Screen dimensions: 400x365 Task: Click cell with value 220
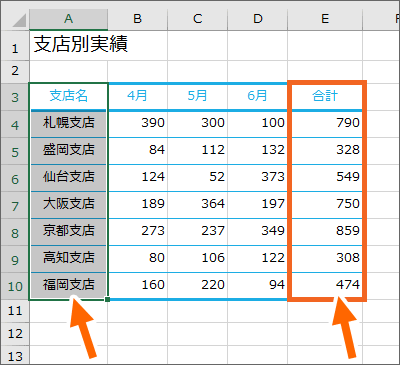198,286
